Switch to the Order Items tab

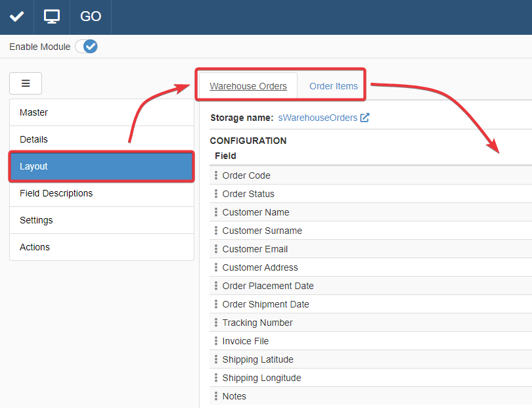(334, 86)
